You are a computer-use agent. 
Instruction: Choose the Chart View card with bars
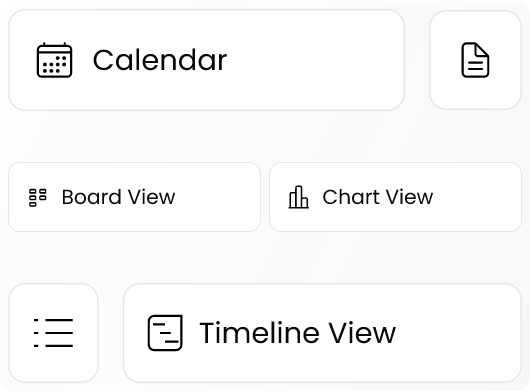[x=395, y=197]
